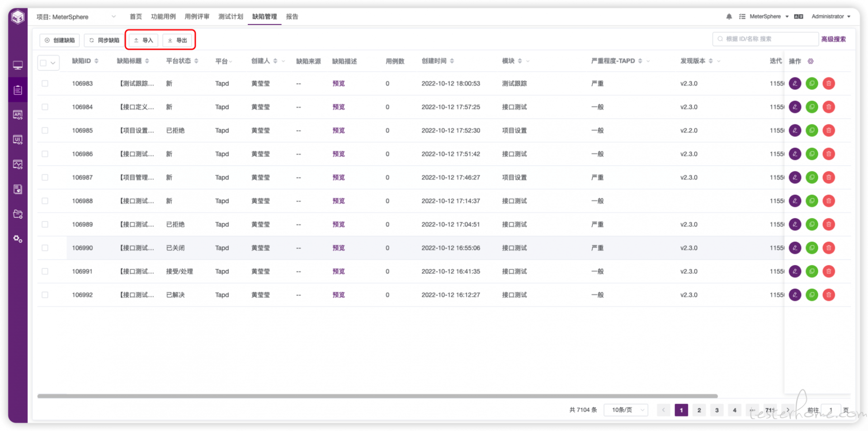Check the row checkbox for defect 106987
868x431 pixels.
tap(45, 177)
